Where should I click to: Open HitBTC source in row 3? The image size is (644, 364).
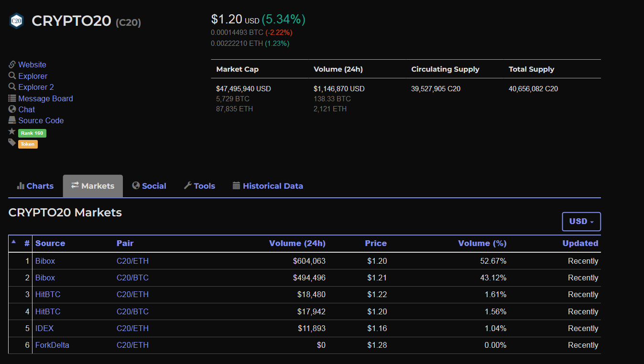click(x=48, y=294)
